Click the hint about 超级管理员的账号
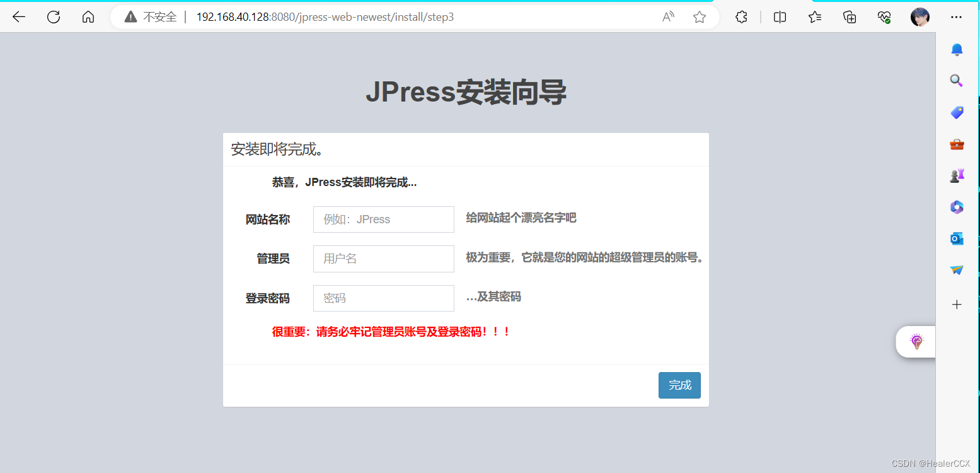The height and width of the screenshot is (473, 980). click(584, 257)
